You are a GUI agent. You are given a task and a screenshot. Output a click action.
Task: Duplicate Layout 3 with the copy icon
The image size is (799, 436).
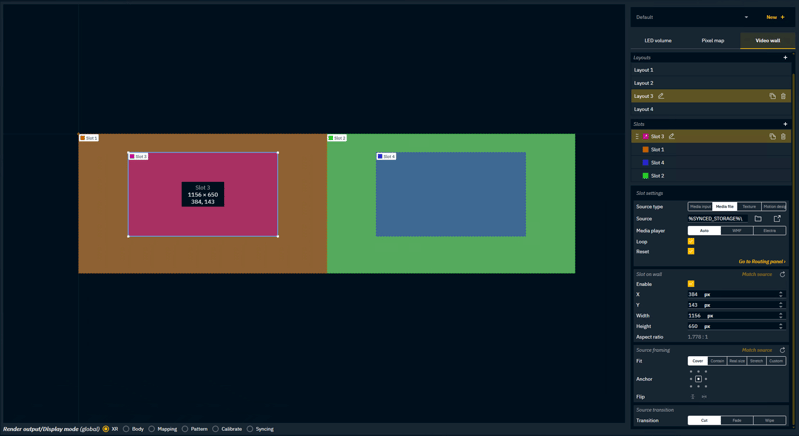773,96
